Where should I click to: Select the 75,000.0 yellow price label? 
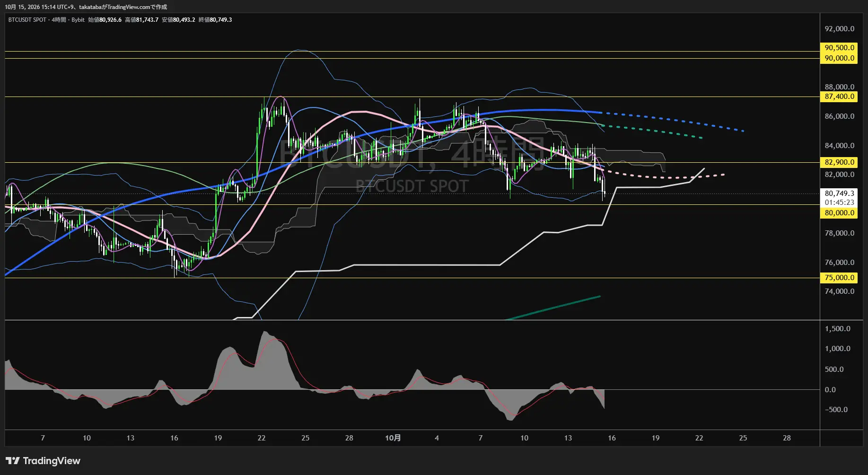coord(839,278)
